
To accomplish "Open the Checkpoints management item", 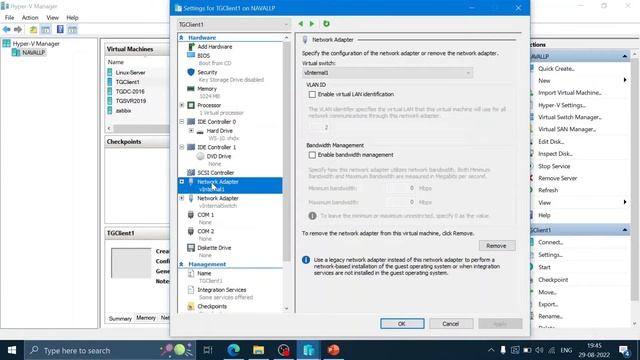I will 212,307.
